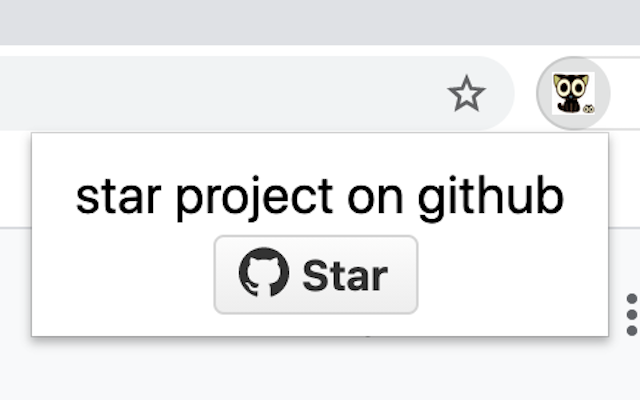This screenshot has height=400, width=640.
Task: Click the "Star" label inside the button
Action: pos(345,276)
